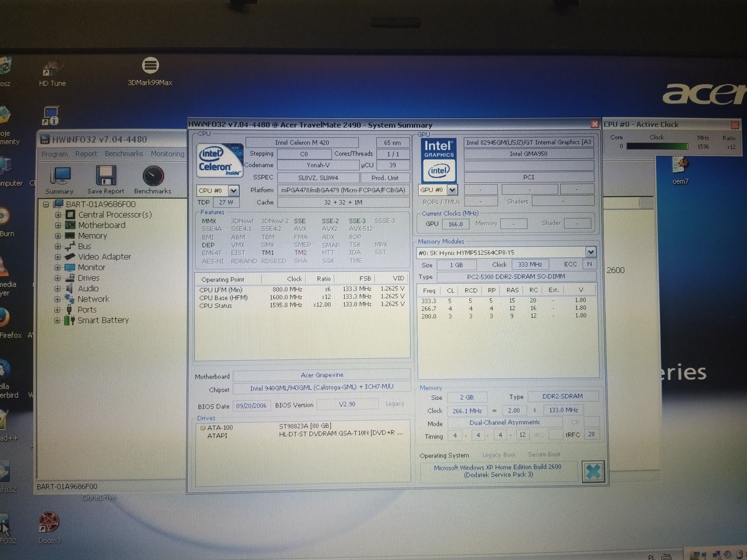
Task: Click the Mode Dual-Channel Asymmetric field
Action: (505, 422)
